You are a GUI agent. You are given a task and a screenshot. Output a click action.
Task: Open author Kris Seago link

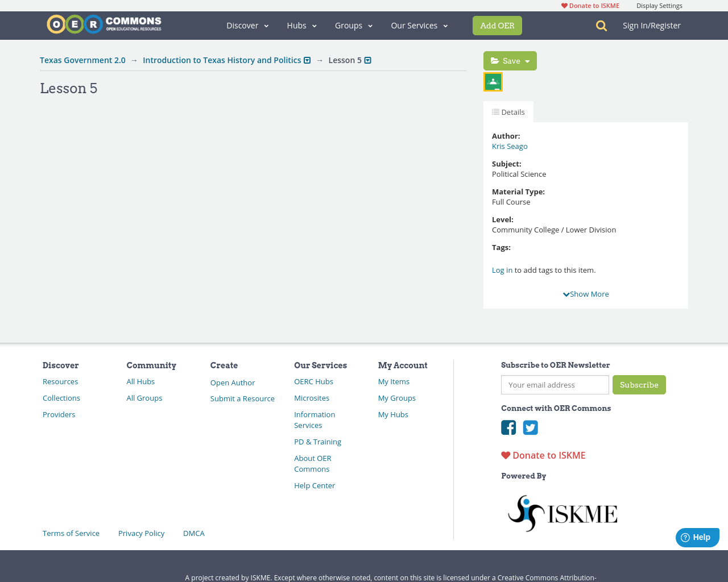tap(510, 146)
